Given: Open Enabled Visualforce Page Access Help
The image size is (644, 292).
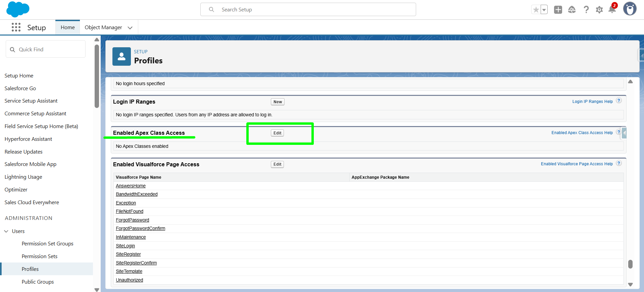Looking at the screenshot, I should pyautogui.click(x=577, y=164).
